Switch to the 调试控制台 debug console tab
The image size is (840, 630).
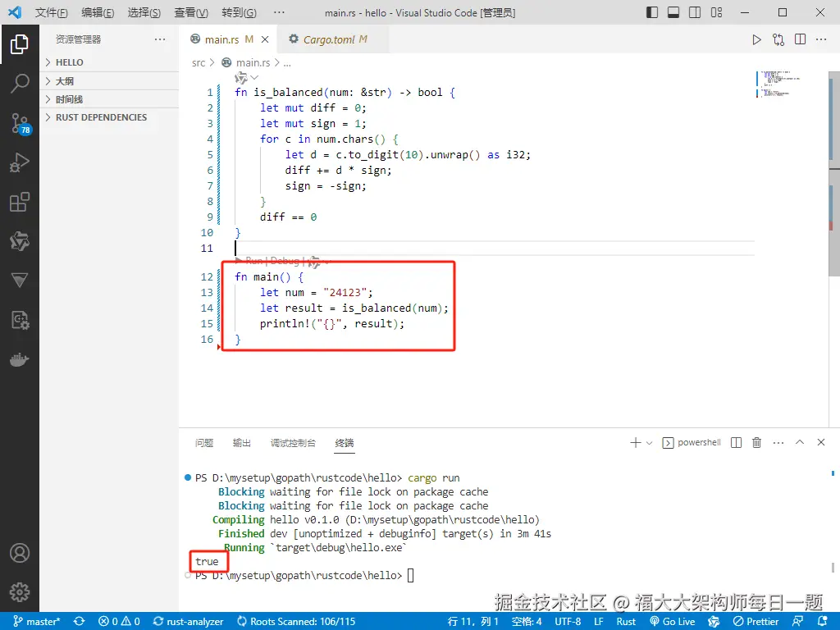(x=293, y=443)
